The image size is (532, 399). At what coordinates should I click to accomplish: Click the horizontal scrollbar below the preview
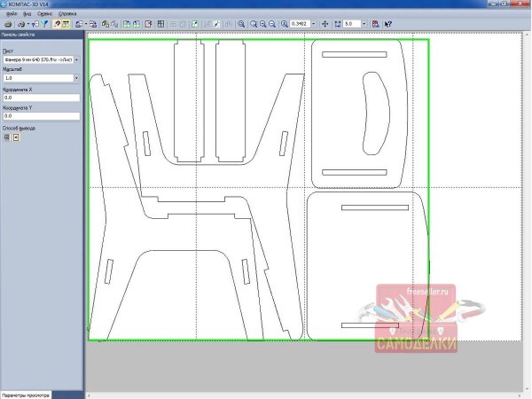(301, 394)
